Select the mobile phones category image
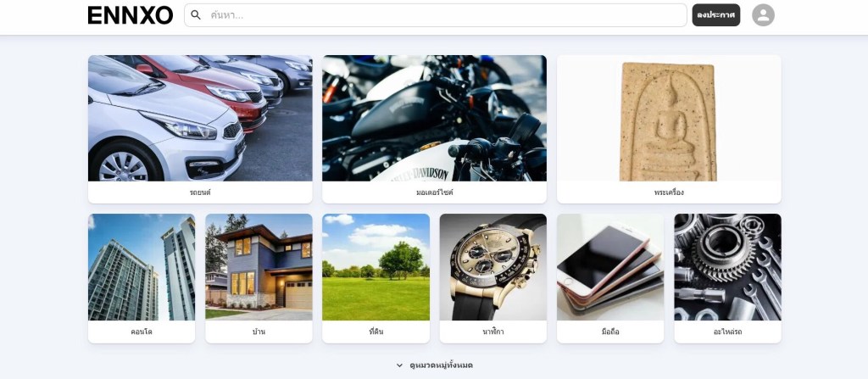Viewport: 868px width, 379px height. coord(610,267)
